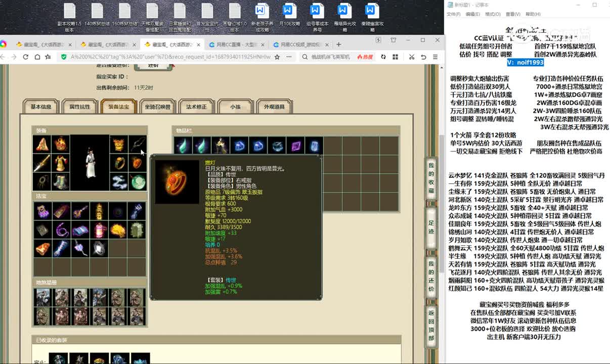The width and height of the screenshot is (610, 364).
Task: Select the golden shell 法宝 icon
Action: point(118,230)
